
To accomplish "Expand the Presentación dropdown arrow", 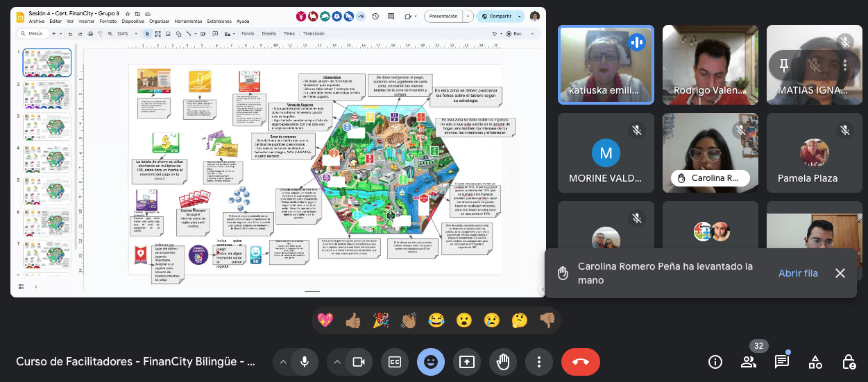I will (468, 16).
